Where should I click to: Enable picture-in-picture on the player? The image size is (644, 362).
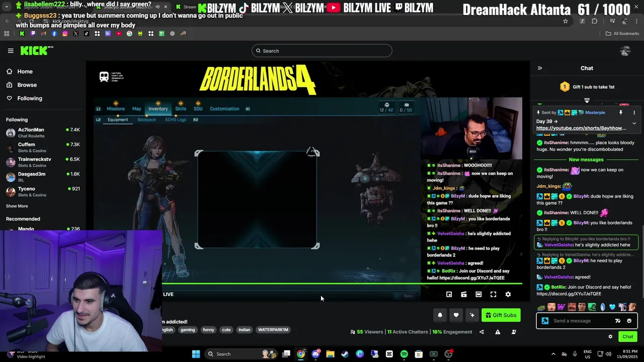[x=449, y=295]
